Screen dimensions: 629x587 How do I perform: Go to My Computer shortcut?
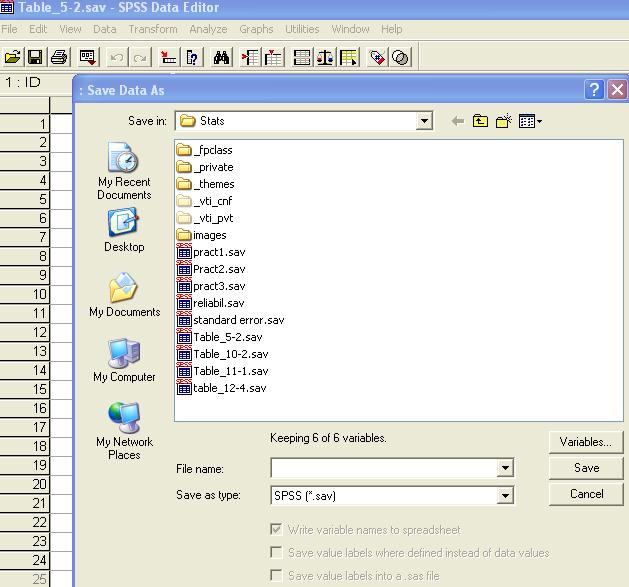124,360
